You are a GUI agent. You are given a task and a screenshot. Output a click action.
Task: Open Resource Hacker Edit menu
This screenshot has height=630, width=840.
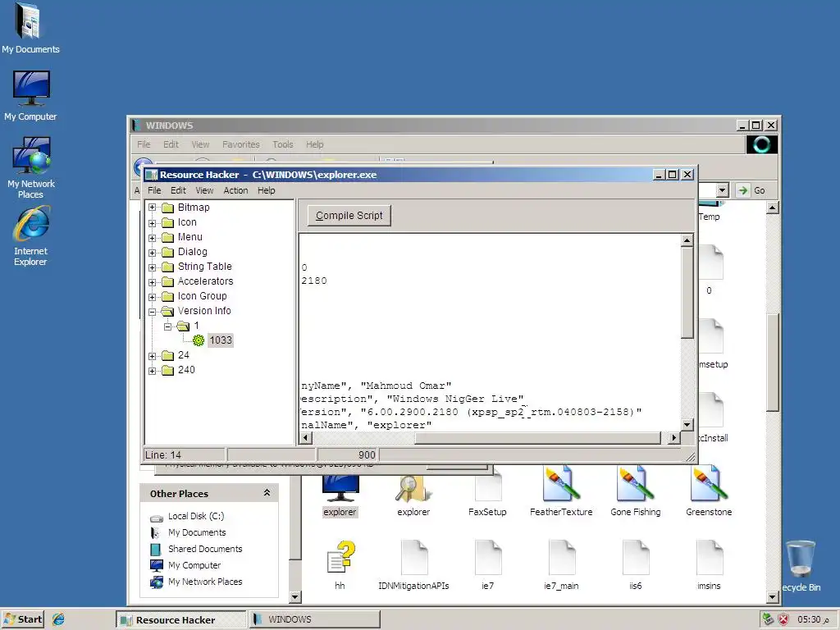tap(178, 190)
